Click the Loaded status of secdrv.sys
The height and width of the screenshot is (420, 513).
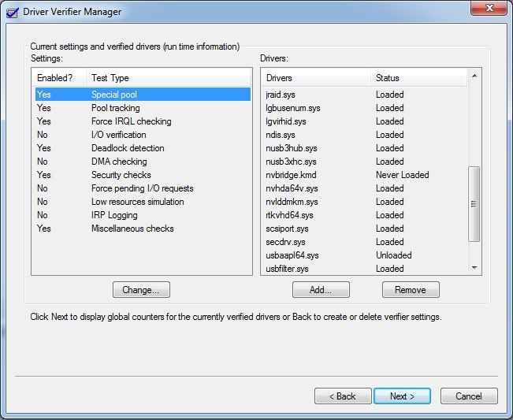click(389, 242)
